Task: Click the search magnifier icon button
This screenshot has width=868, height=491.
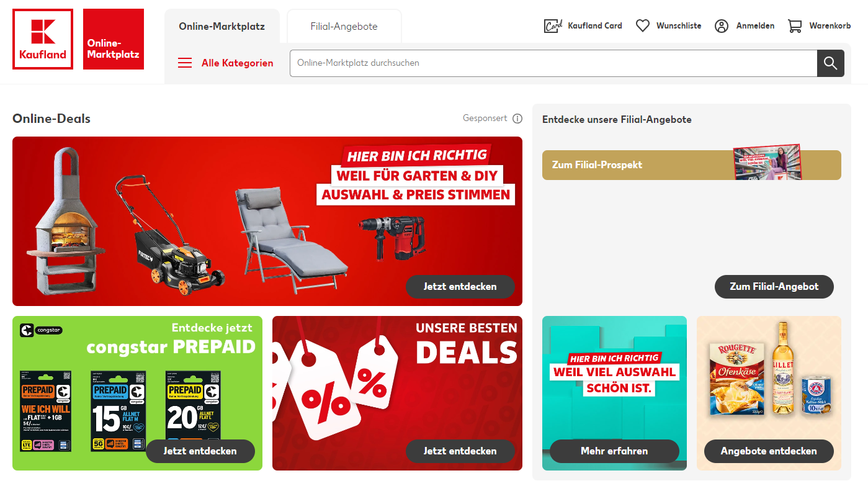Action: 830,63
